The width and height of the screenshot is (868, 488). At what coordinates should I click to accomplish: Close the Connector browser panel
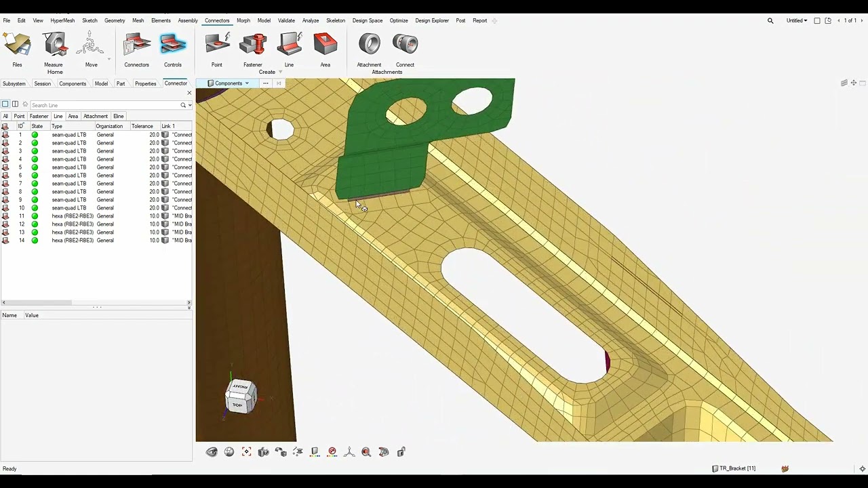pos(189,93)
